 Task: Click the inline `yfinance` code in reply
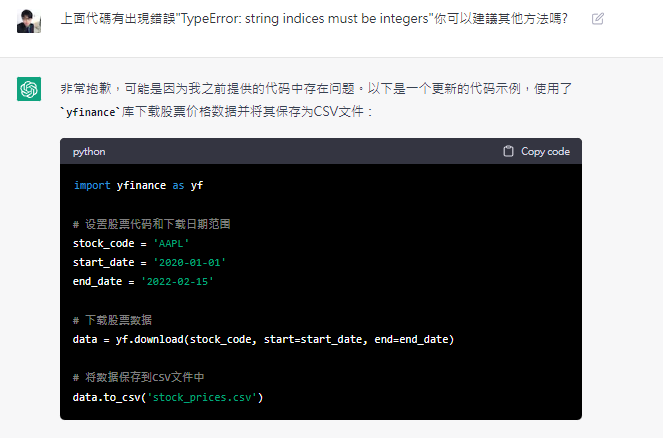coord(90,112)
